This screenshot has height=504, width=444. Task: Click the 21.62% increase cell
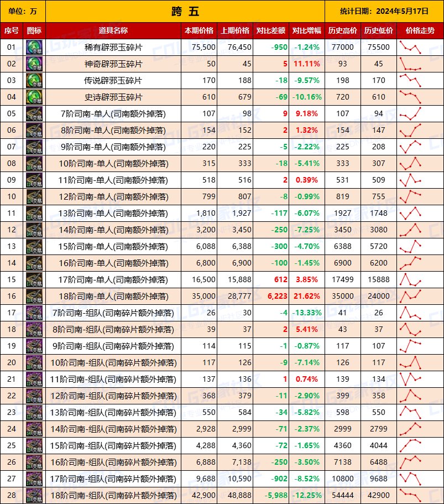307,297
